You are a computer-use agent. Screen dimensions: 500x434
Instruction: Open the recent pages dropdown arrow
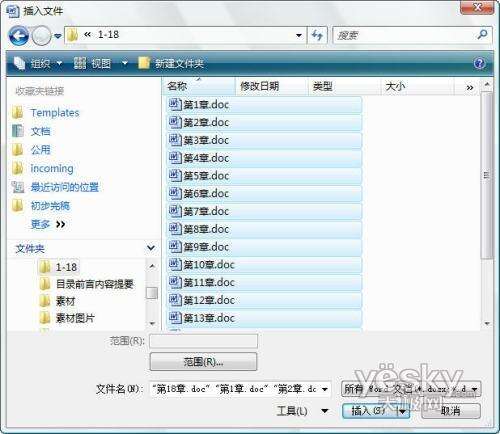(x=58, y=35)
